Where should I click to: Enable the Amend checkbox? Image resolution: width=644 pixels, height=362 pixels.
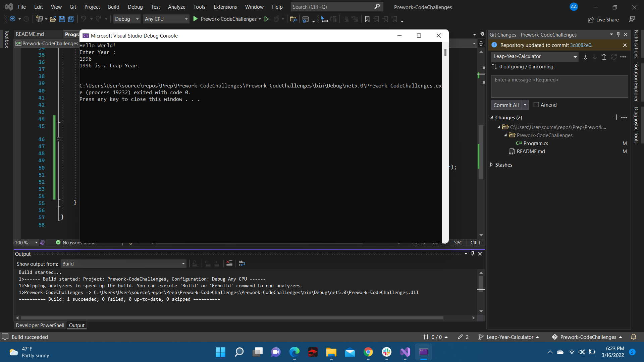[536, 105]
